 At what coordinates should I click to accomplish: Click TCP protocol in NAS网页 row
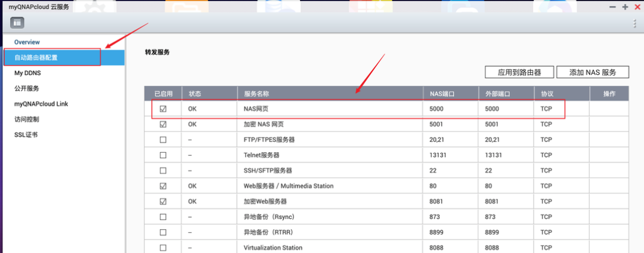[546, 109]
